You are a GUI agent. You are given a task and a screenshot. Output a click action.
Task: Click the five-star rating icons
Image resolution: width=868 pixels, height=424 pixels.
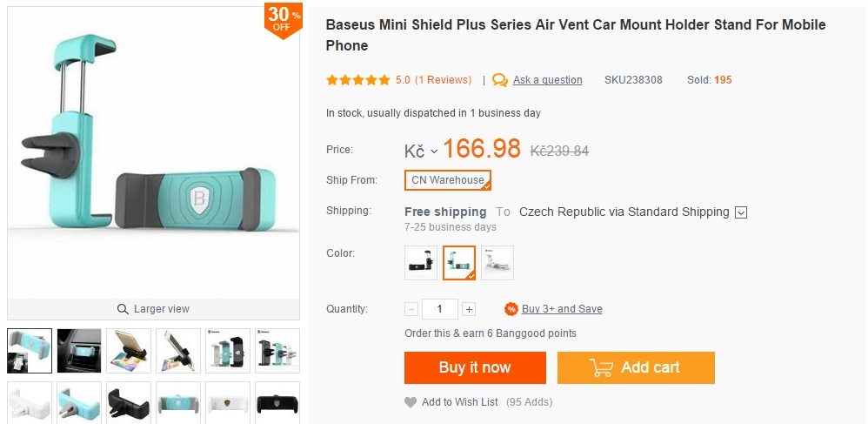pyautogui.click(x=357, y=80)
